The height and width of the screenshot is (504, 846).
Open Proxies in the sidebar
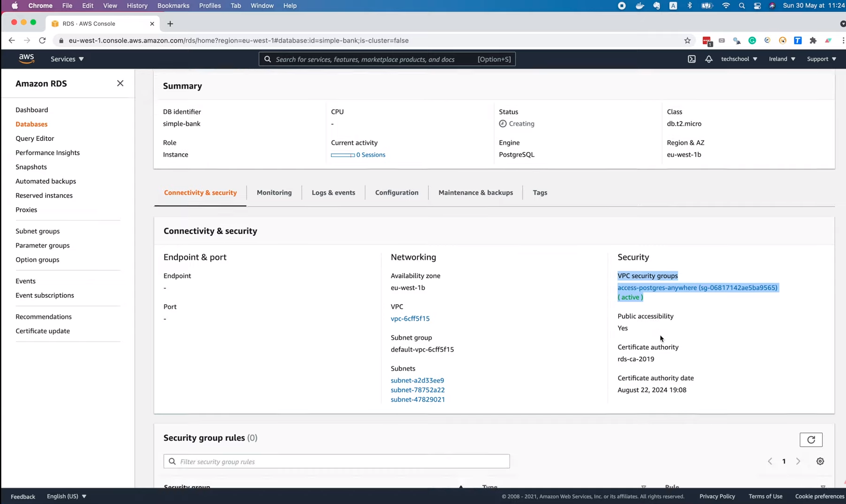pos(26,210)
